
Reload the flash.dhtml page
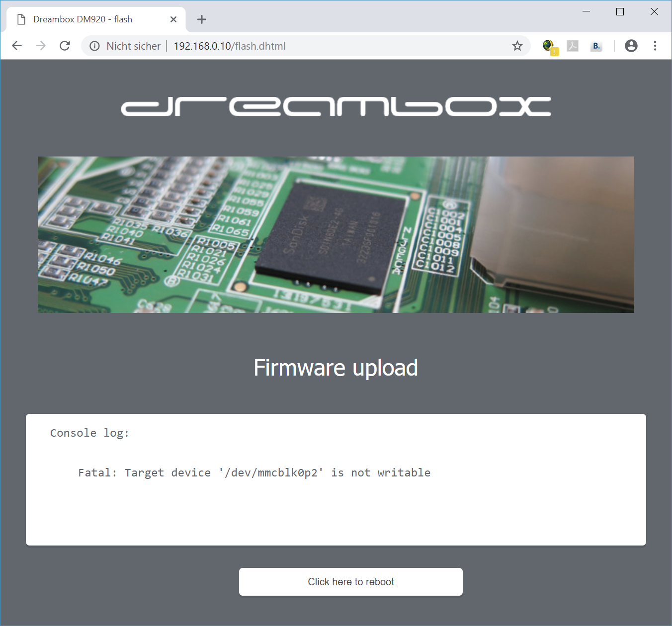(65, 46)
